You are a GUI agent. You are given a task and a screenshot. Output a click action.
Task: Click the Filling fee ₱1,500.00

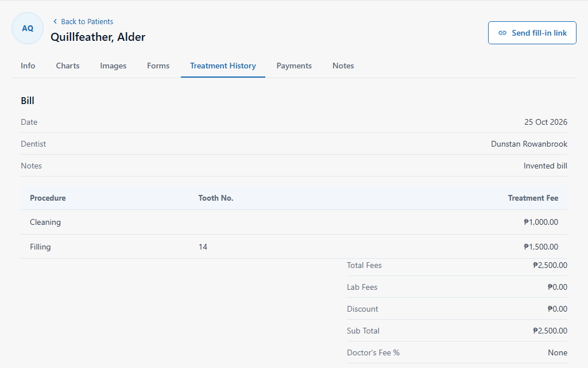(541, 247)
